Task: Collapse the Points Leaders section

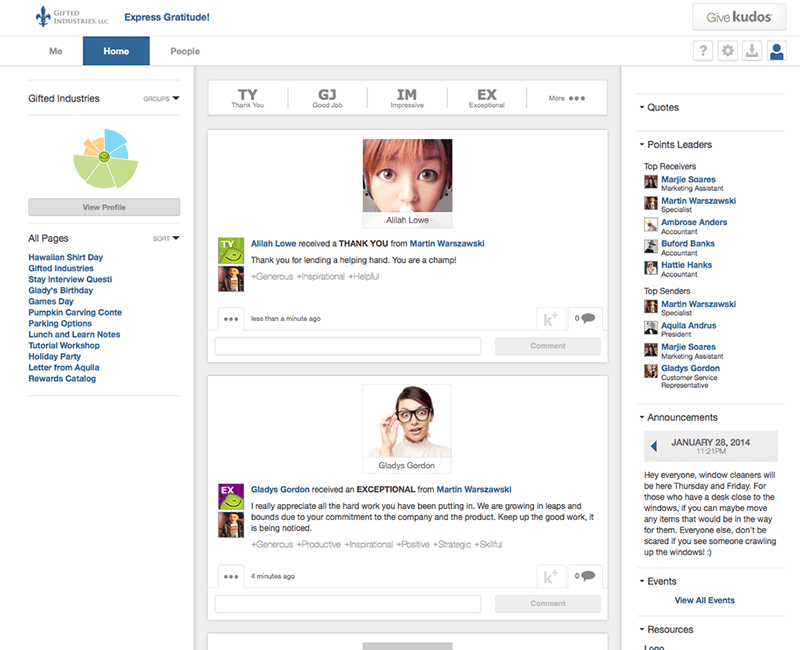Action: point(676,144)
